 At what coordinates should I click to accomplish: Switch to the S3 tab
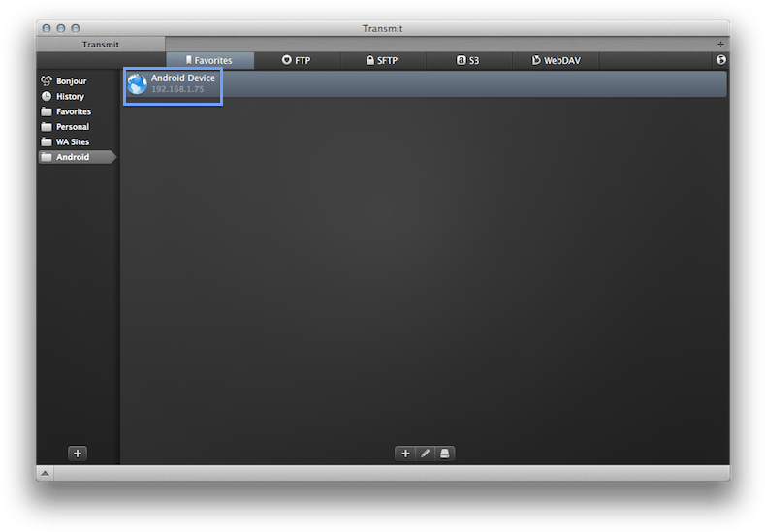468,60
